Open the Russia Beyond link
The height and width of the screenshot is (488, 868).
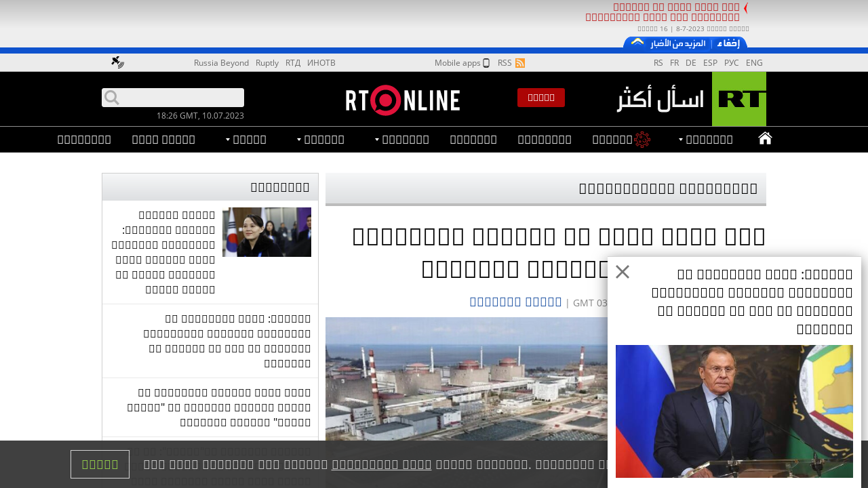point(221,63)
